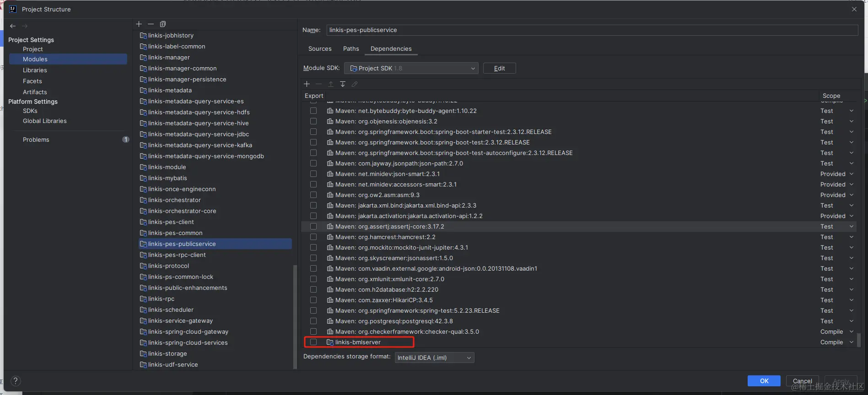Click library icon of HikariCP:3.4.5 dependency
Image resolution: width=868 pixels, height=395 pixels.
point(330,300)
